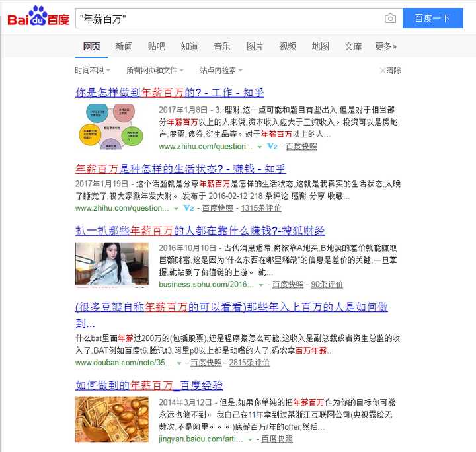Open 百度快照 for the Sohu result
This screenshot has width=476, height=452.
click(288, 285)
